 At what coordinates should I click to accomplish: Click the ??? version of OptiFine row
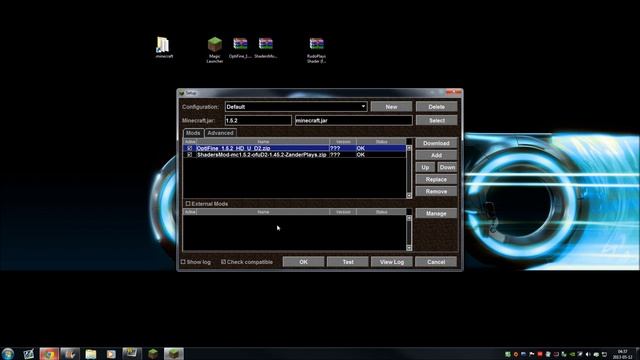pyautogui.click(x=335, y=148)
